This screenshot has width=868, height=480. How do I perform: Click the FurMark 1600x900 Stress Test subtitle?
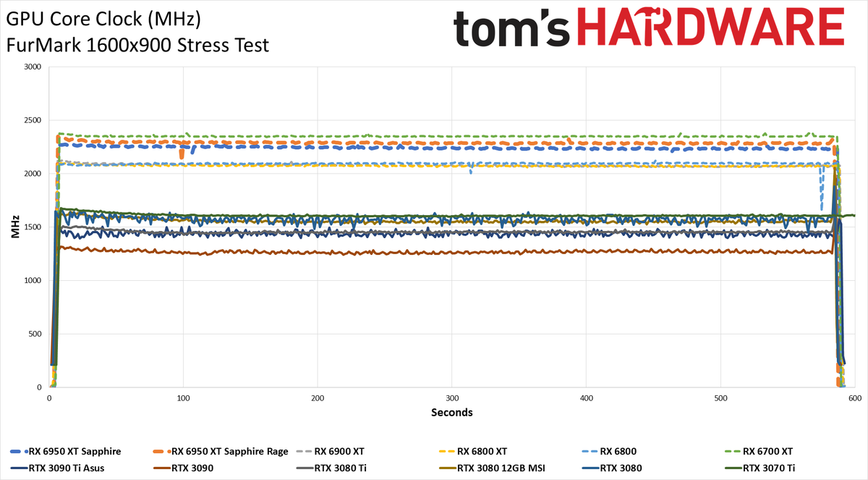pyautogui.click(x=137, y=46)
